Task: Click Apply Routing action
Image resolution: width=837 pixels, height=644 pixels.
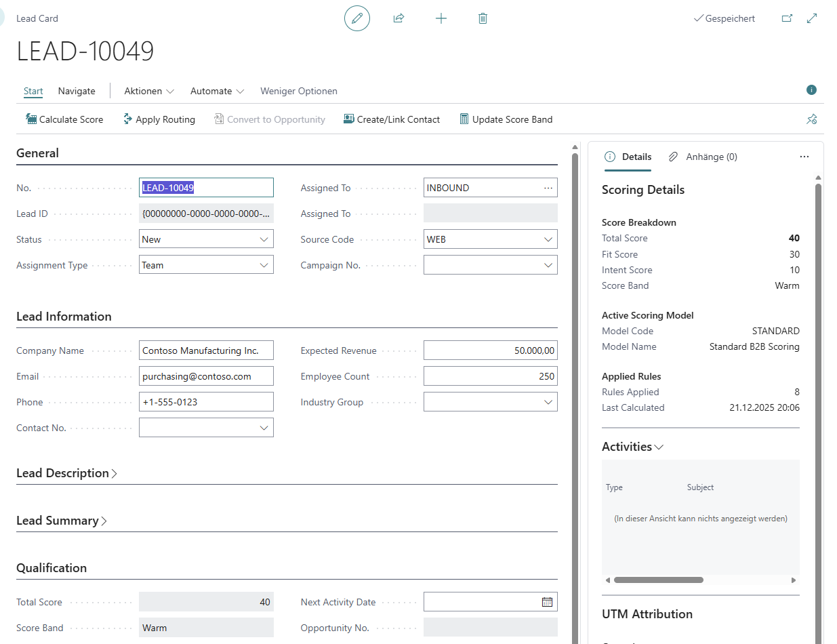Action: pyautogui.click(x=159, y=119)
